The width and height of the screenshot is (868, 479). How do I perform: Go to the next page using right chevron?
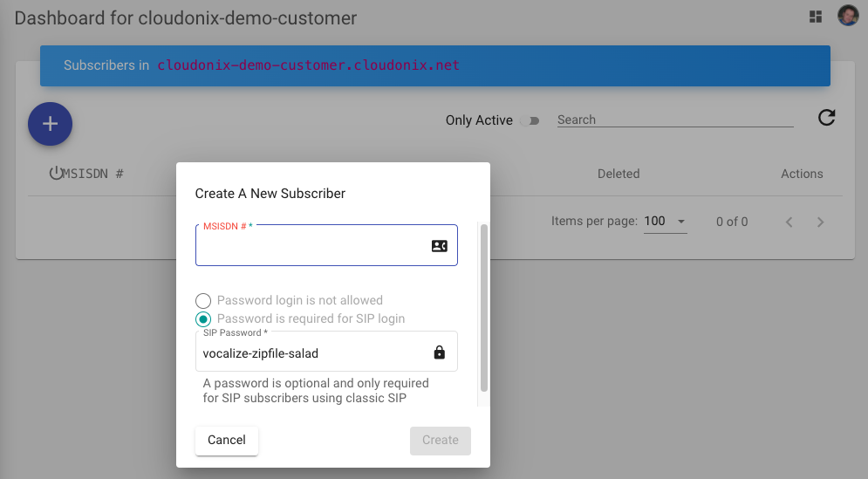click(x=820, y=222)
